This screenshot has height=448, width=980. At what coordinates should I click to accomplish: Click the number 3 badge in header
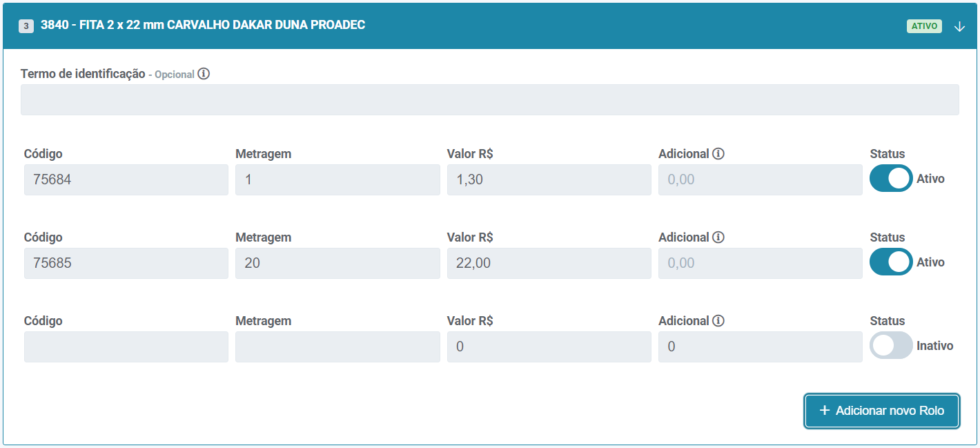coord(26,26)
